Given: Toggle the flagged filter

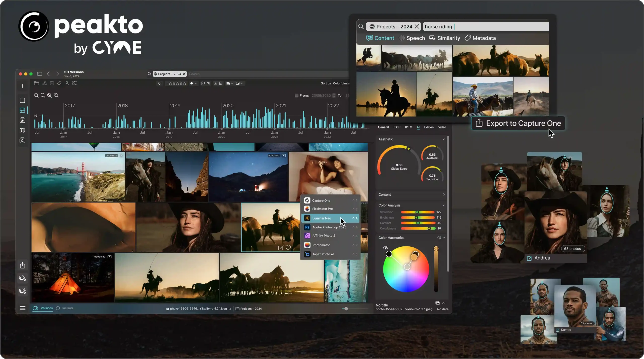Looking at the screenshot, I should (x=203, y=83).
